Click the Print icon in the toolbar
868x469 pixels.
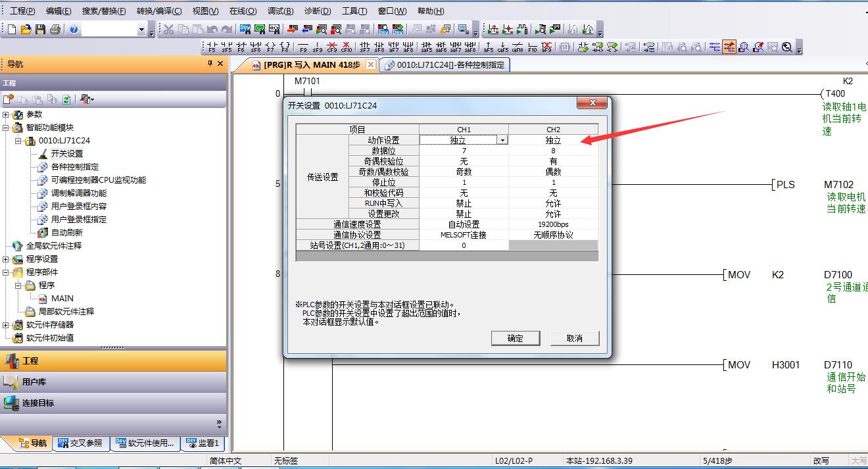(x=55, y=30)
